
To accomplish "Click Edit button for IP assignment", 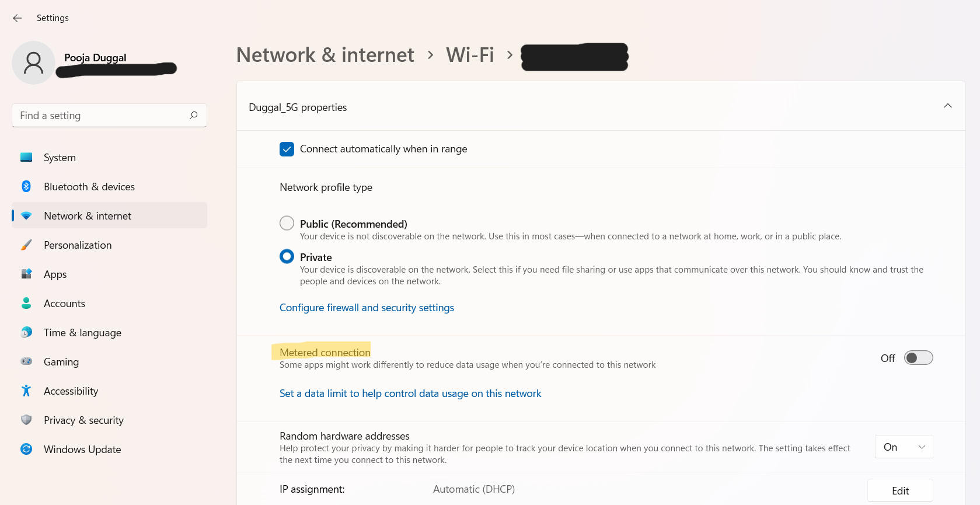I will tap(899, 491).
